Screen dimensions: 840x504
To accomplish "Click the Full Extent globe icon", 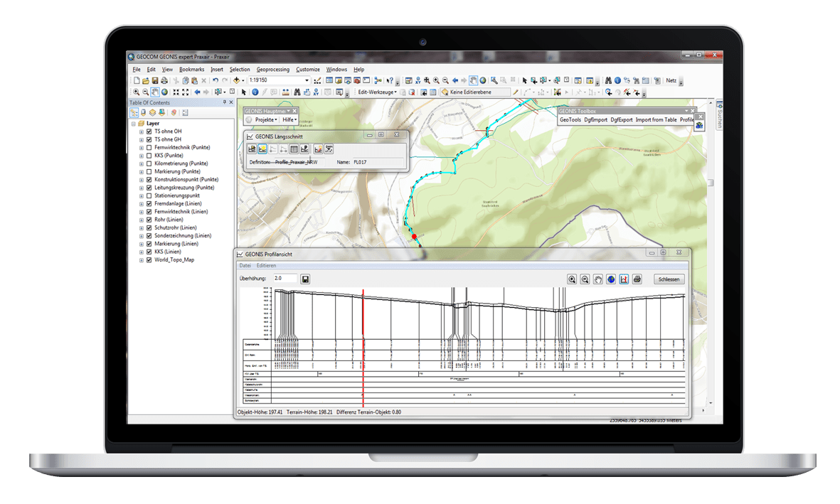I will [x=164, y=92].
